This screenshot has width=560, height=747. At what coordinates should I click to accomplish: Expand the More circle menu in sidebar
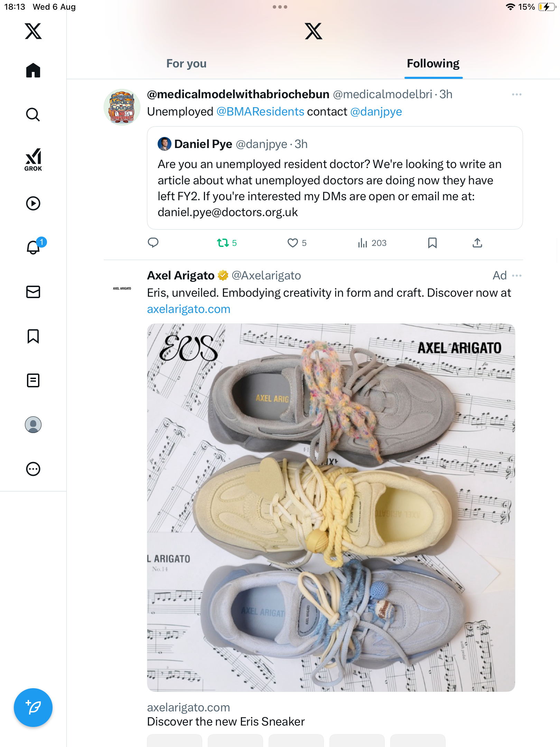33,469
